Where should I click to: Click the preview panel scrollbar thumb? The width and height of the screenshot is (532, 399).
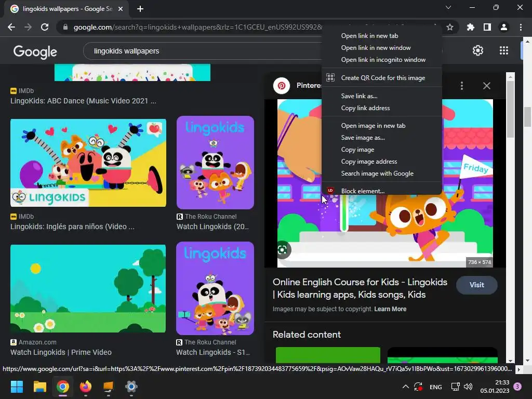(510, 109)
